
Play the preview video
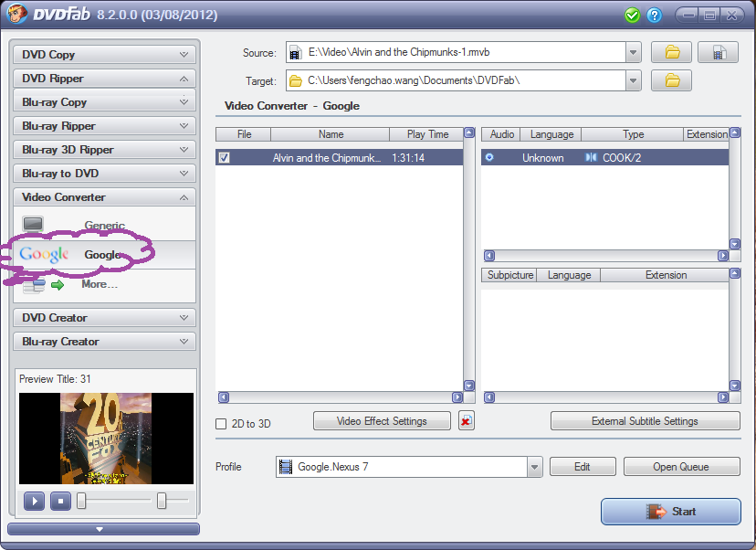34,502
